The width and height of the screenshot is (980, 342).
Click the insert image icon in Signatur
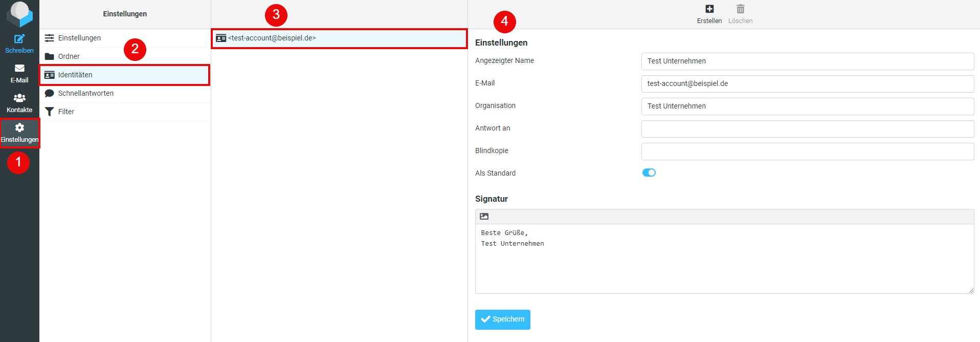[x=484, y=217]
